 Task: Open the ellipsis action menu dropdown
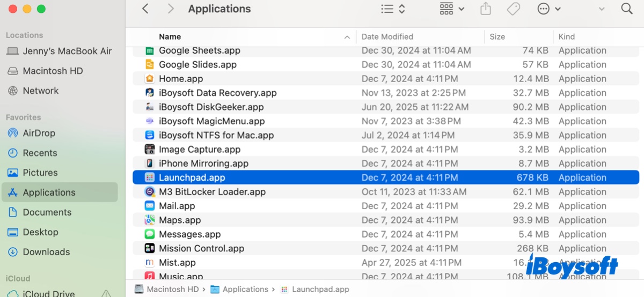pos(548,9)
